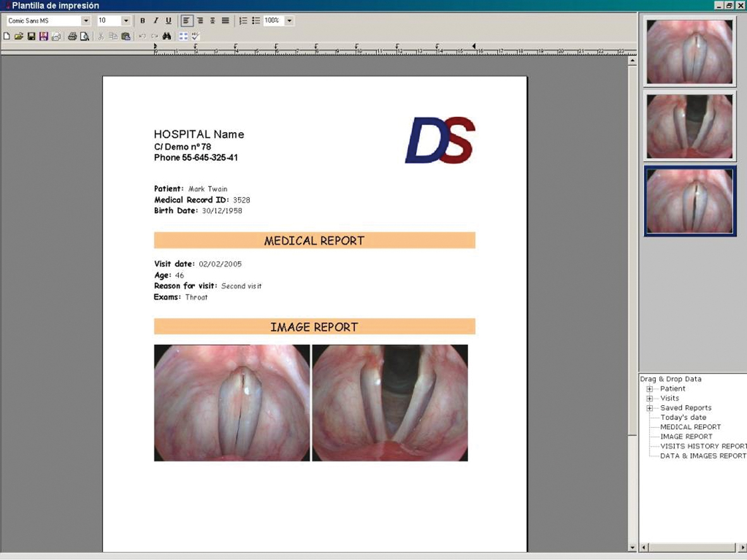Open a file with the folder icon
Viewport: 747px width, 560px height.
19,37
